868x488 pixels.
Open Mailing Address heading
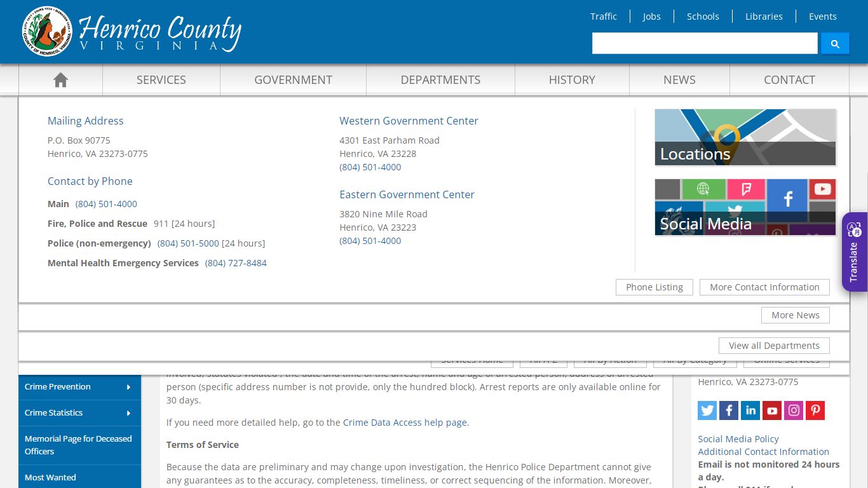(x=85, y=121)
